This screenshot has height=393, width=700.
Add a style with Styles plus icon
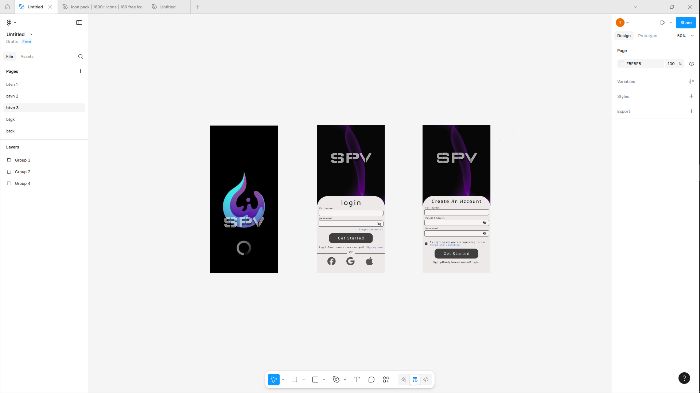pyautogui.click(x=691, y=96)
